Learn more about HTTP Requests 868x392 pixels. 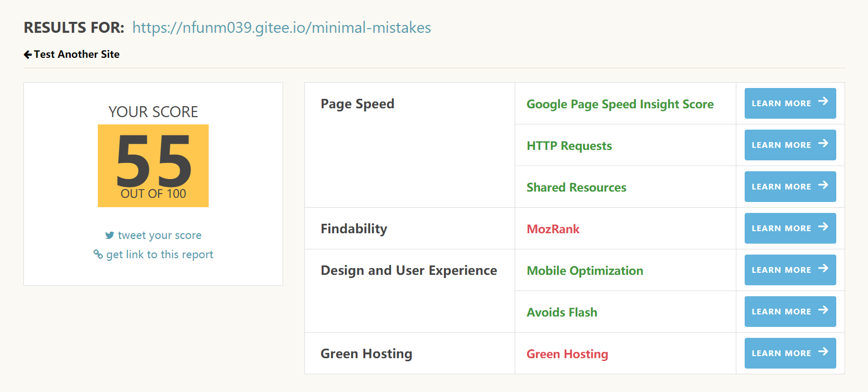790,145
